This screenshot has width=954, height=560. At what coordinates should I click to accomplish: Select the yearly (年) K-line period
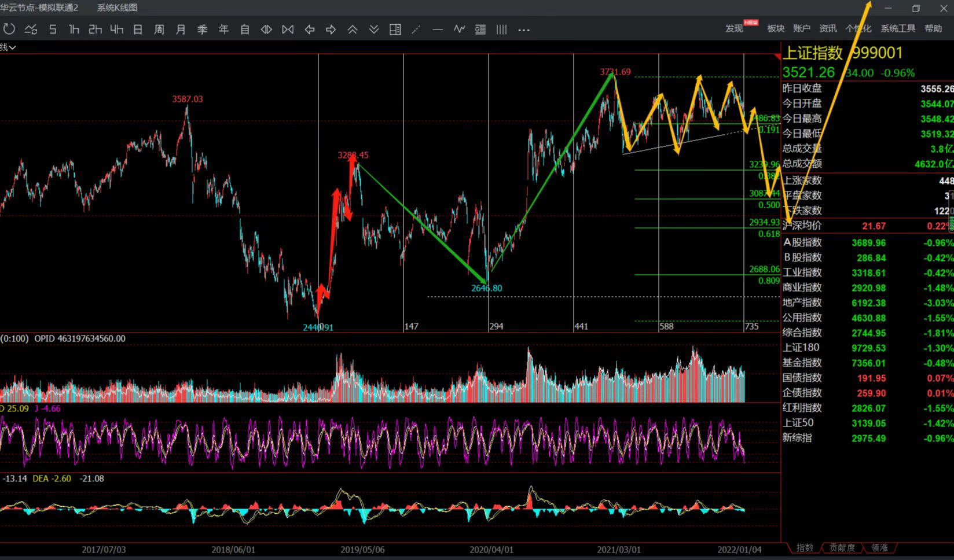[223, 29]
